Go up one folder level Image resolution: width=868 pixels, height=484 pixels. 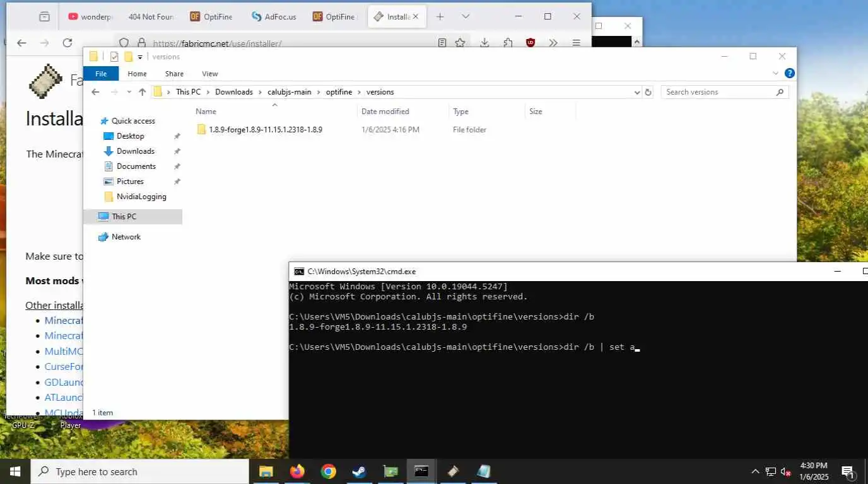tap(143, 92)
